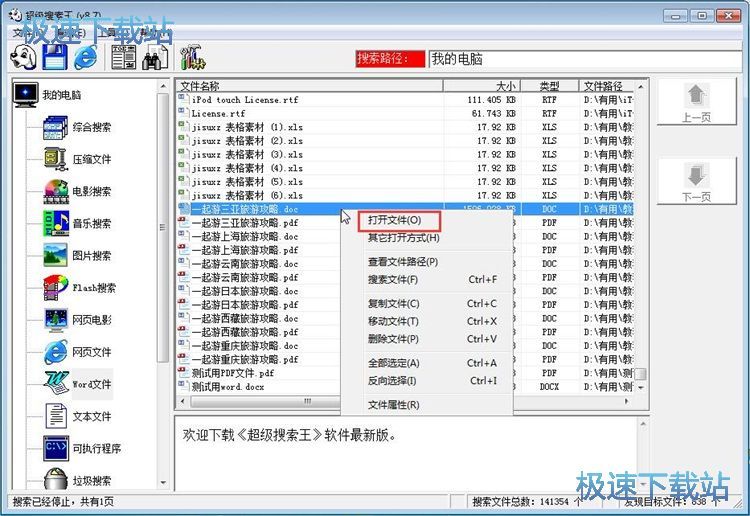Select the 电影搜索 sidebar icon

(56, 191)
